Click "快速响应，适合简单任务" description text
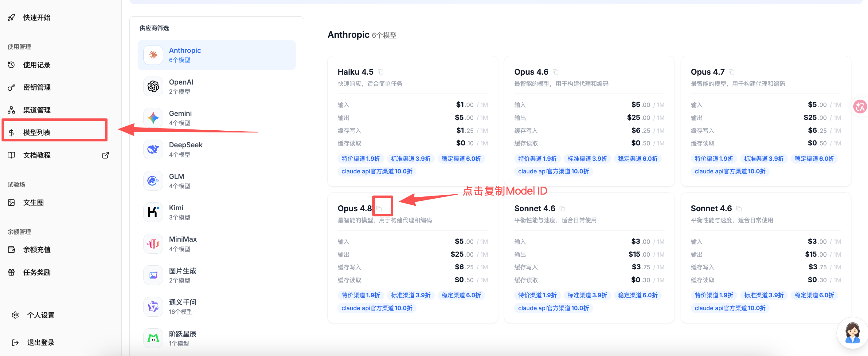This screenshot has height=356, width=868. tap(370, 84)
